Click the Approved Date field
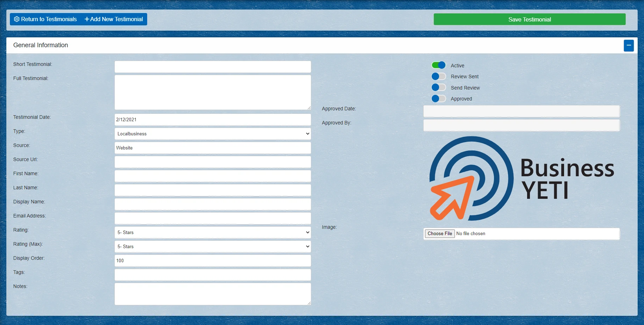 click(x=521, y=111)
